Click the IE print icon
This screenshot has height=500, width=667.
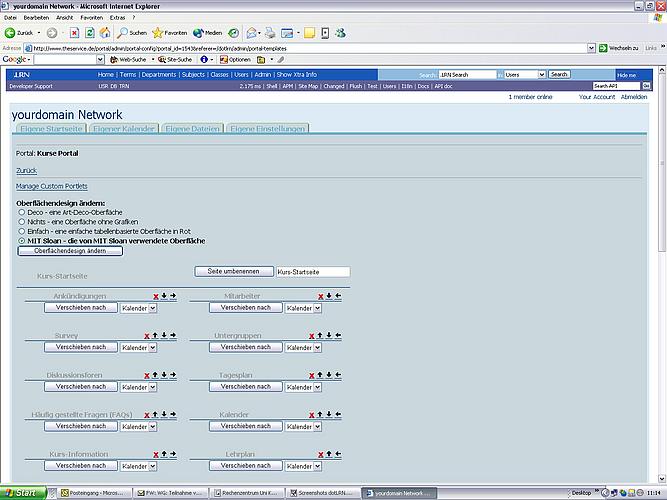point(270,33)
